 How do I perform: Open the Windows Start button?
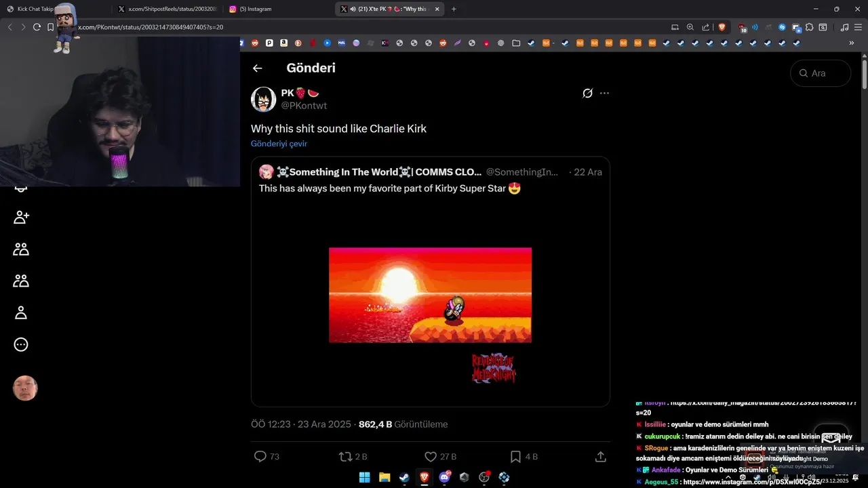tap(364, 477)
